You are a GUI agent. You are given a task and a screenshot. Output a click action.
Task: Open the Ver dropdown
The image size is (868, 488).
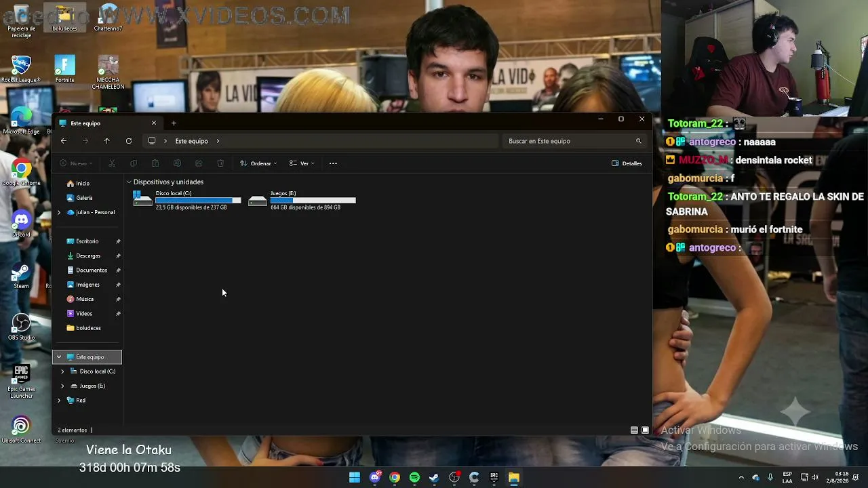tap(302, 163)
